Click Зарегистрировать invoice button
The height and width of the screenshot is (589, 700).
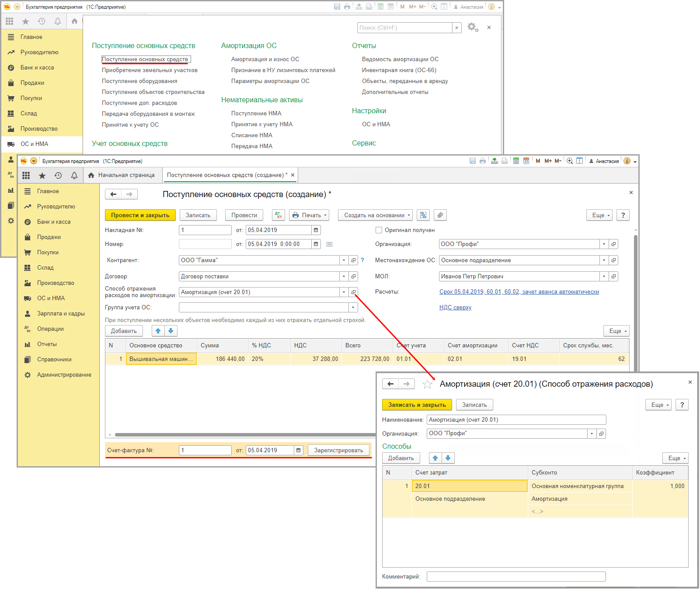[338, 450]
